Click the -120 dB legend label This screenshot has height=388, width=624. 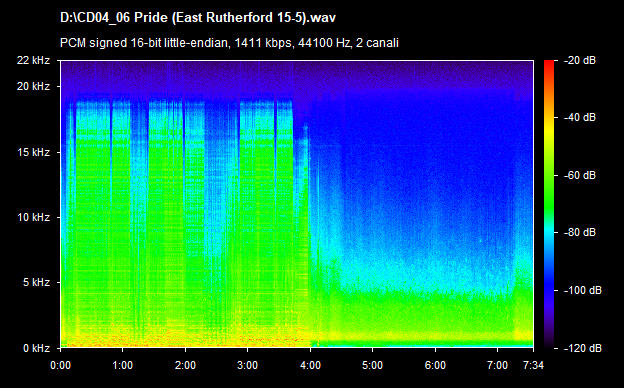[x=583, y=349]
